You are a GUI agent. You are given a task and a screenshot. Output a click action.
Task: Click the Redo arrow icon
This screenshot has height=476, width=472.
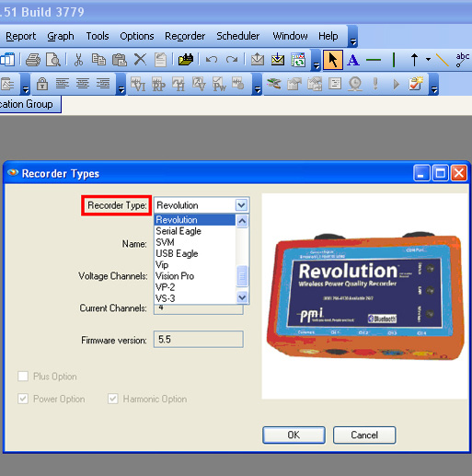(232, 59)
